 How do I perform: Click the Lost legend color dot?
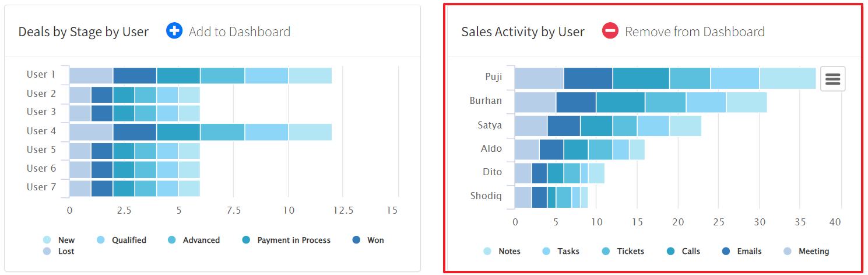pyautogui.click(x=47, y=251)
